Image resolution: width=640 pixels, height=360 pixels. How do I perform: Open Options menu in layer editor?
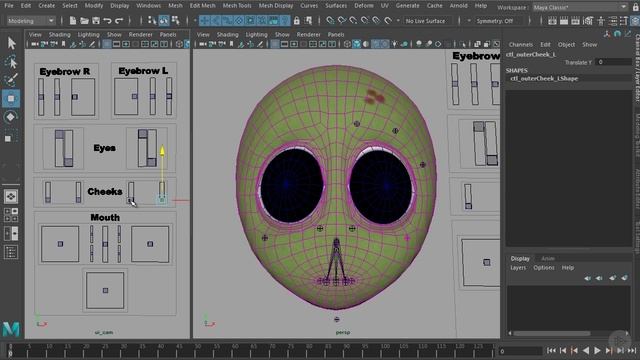point(544,268)
